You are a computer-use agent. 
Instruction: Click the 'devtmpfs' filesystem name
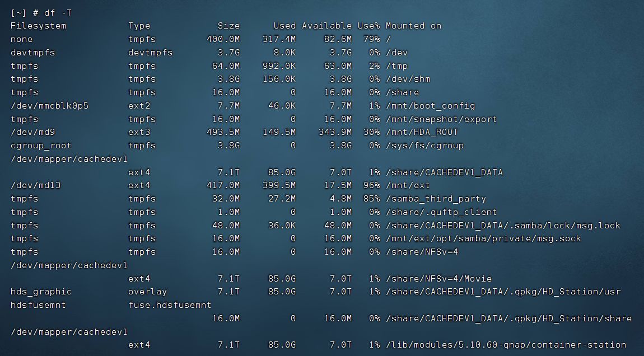pyautogui.click(x=32, y=53)
